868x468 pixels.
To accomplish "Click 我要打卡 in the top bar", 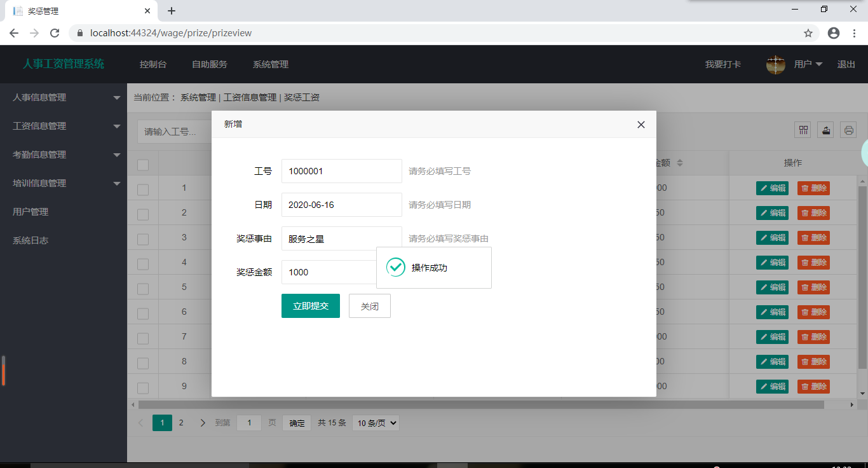I will point(723,64).
